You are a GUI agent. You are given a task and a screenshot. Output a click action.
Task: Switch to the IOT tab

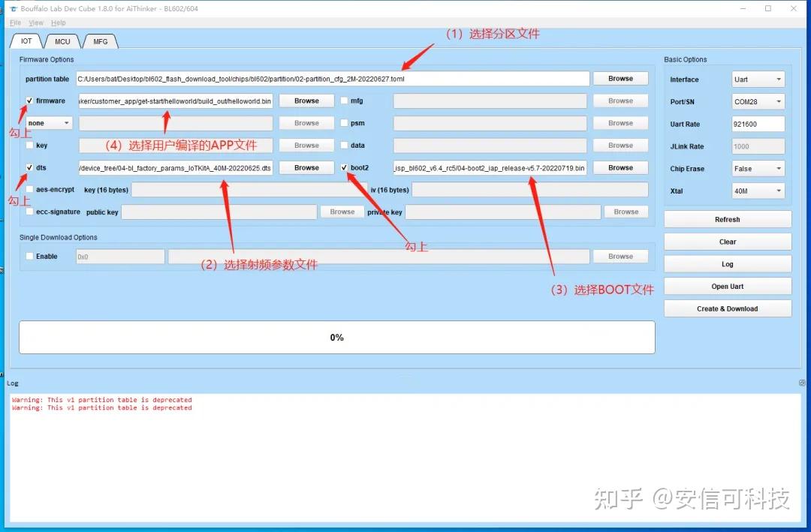coord(26,41)
